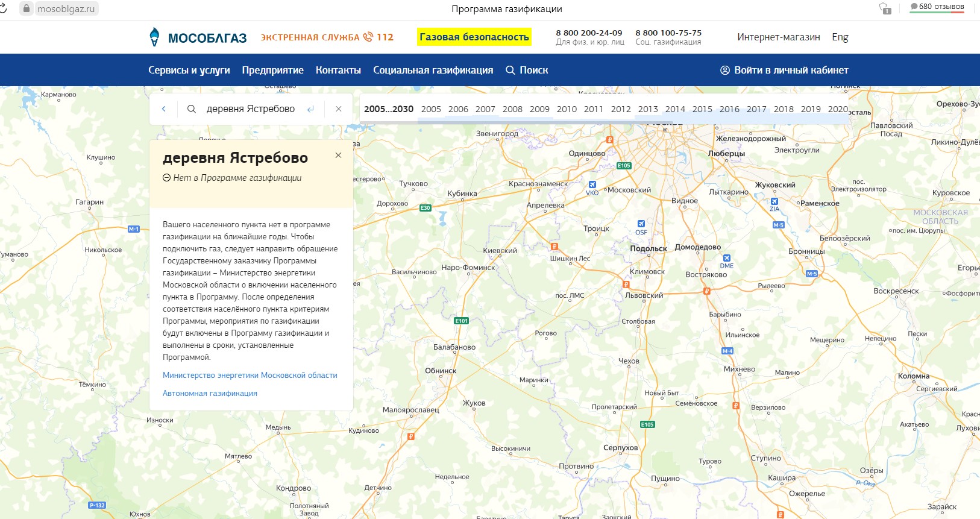Click the reviews badge icon in the browser bar

pos(914,7)
